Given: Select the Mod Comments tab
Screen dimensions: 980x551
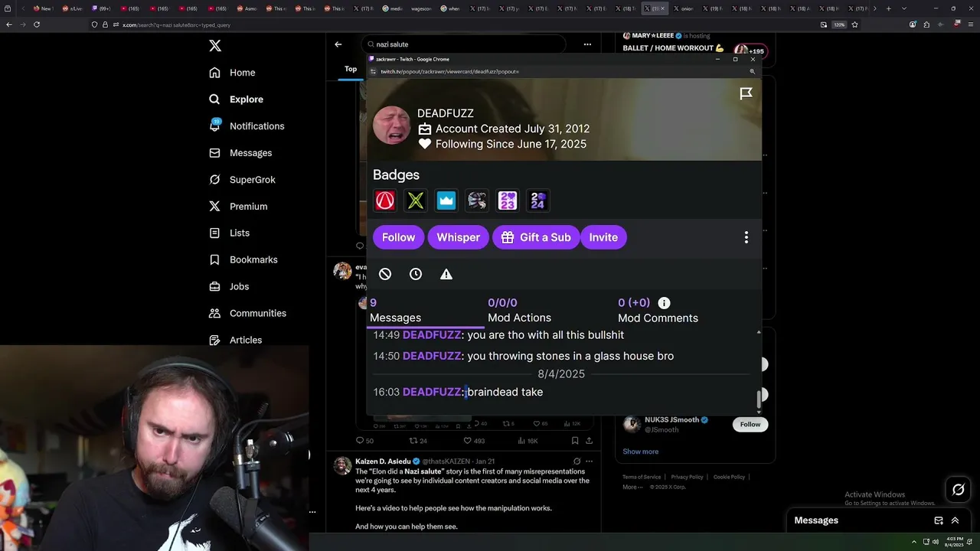Looking at the screenshot, I should click(x=658, y=310).
